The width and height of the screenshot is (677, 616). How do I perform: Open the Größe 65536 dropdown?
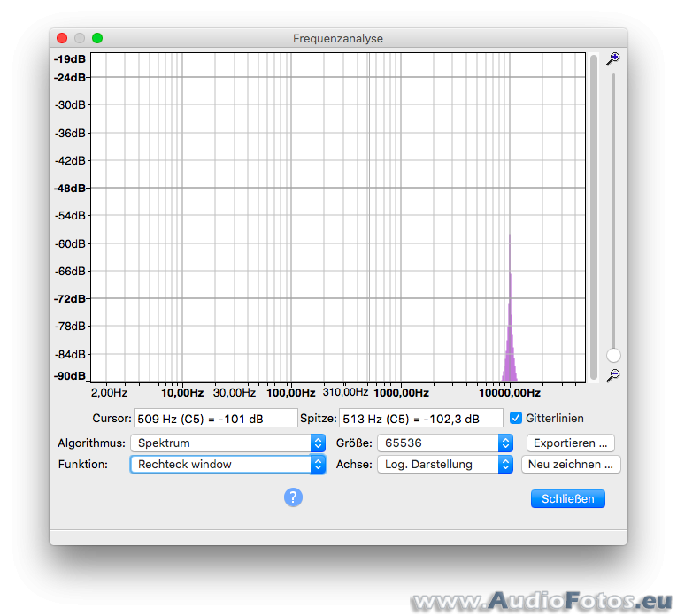pos(445,443)
